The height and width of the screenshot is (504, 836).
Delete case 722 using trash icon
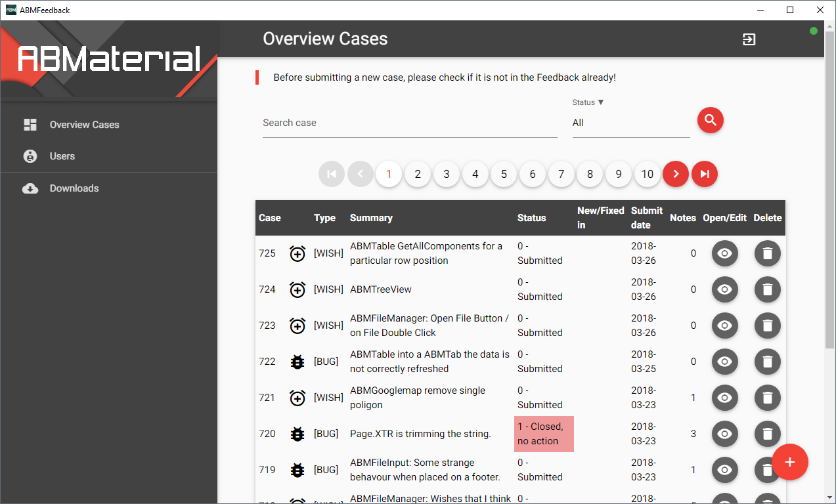(x=768, y=362)
